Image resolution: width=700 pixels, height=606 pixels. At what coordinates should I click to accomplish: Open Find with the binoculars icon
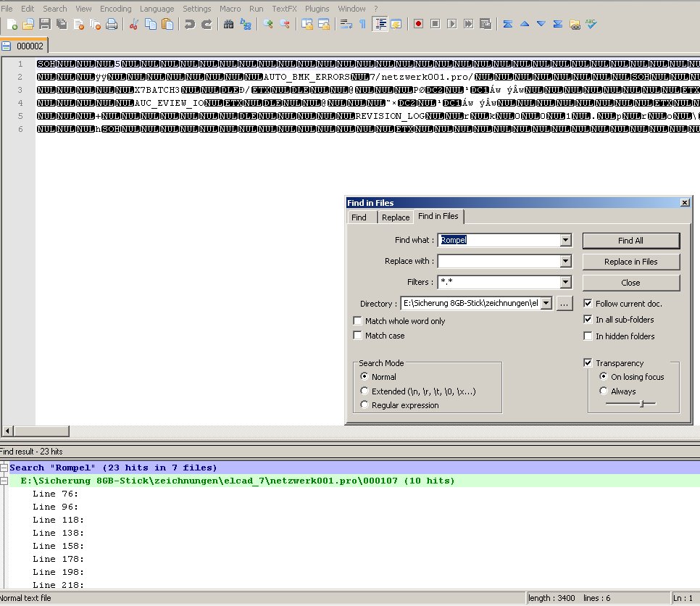click(x=228, y=24)
